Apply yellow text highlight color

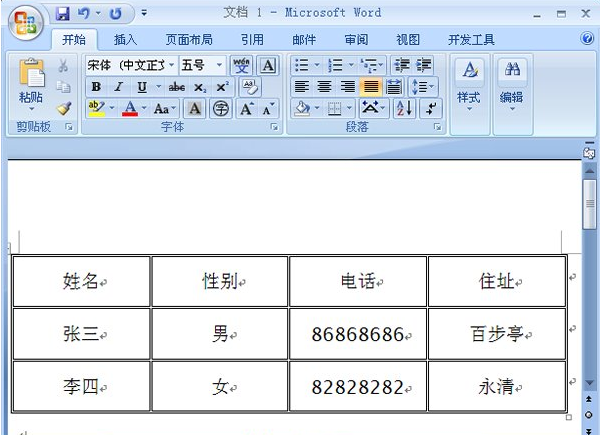(x=96, y=109)
